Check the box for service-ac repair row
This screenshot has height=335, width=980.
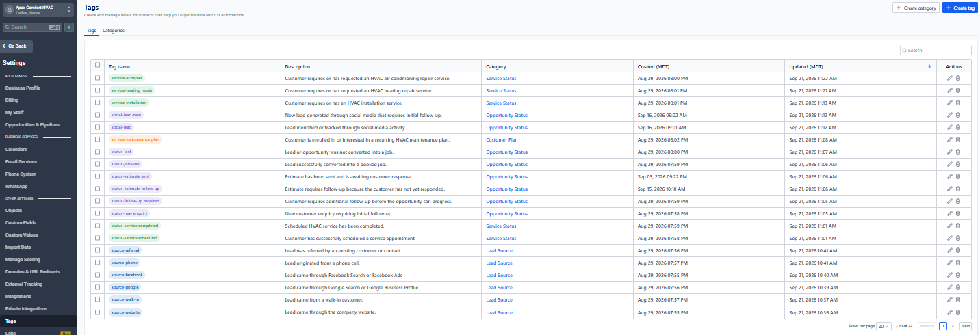[98, 78]
